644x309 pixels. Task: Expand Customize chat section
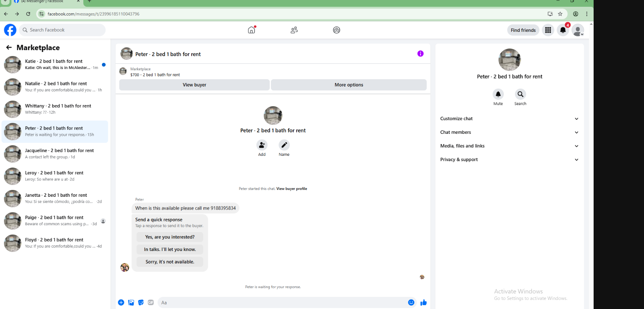509,119
